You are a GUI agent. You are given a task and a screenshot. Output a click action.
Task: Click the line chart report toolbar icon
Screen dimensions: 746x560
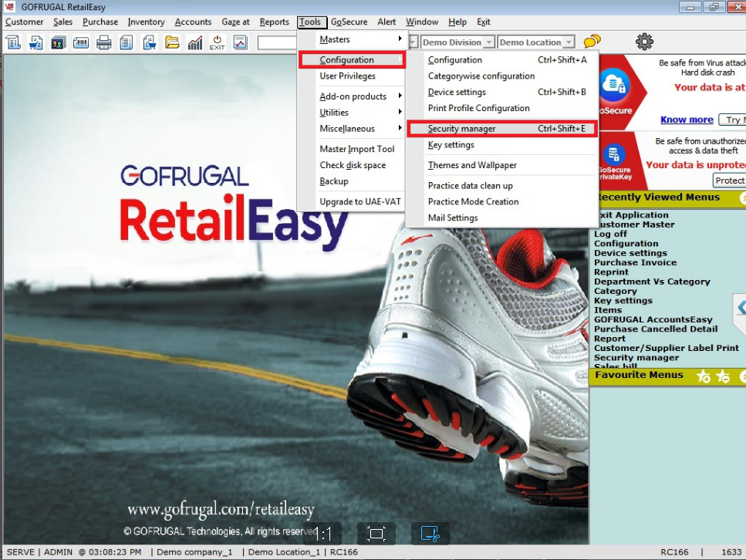point(240,42)
